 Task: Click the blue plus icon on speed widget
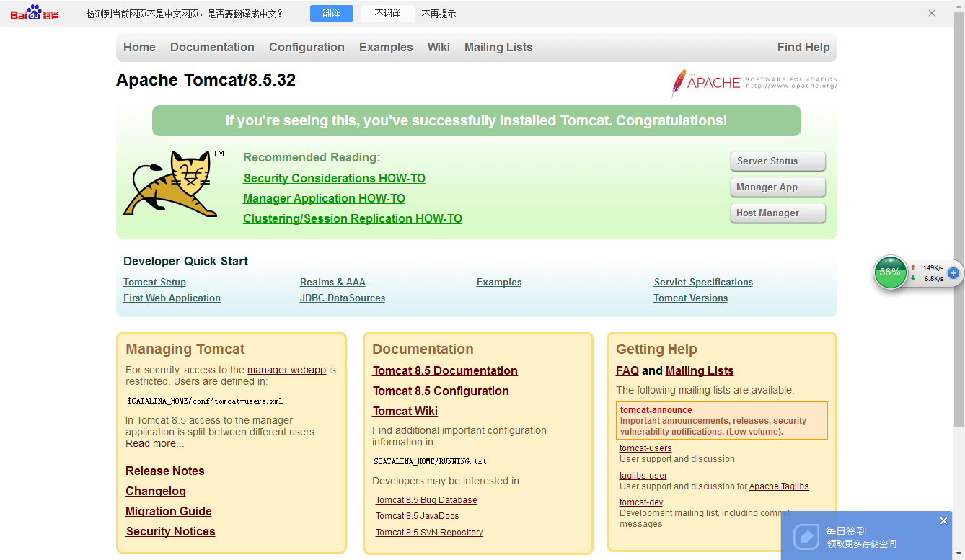953,273
